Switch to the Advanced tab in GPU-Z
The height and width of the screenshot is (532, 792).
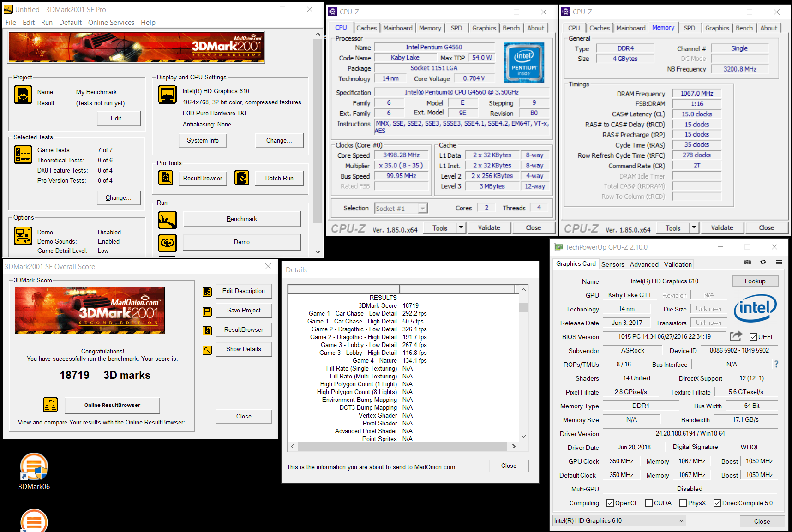tap(644, 264)
